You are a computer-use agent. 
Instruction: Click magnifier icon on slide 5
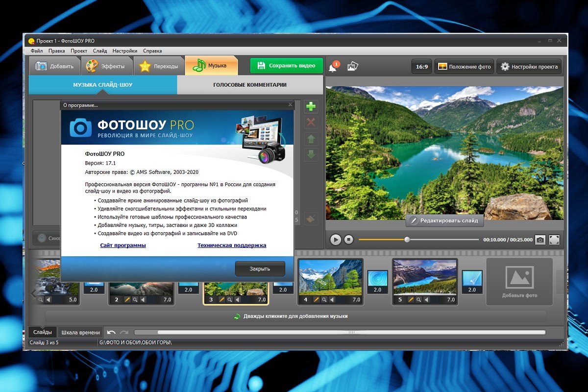click(418, 299)
